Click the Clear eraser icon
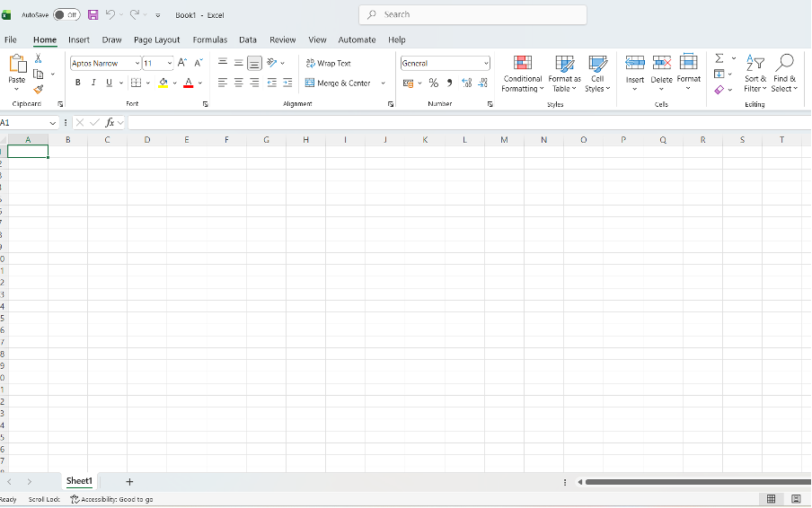Image resolution: width=812 pixels, height=508 pixels. tap(719, 90)
